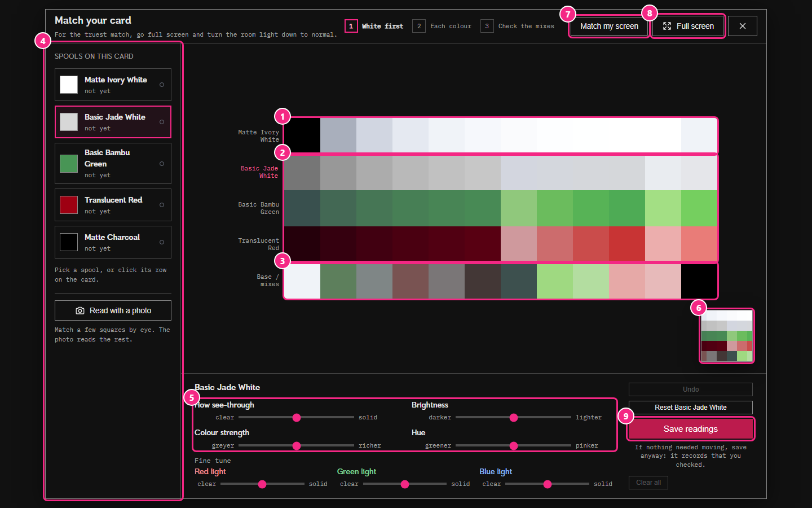Image resolution: width=812 pixels, height=508 pixels.
Task: Select the Basic Bambu Green spool
Action: click(113, 163)
